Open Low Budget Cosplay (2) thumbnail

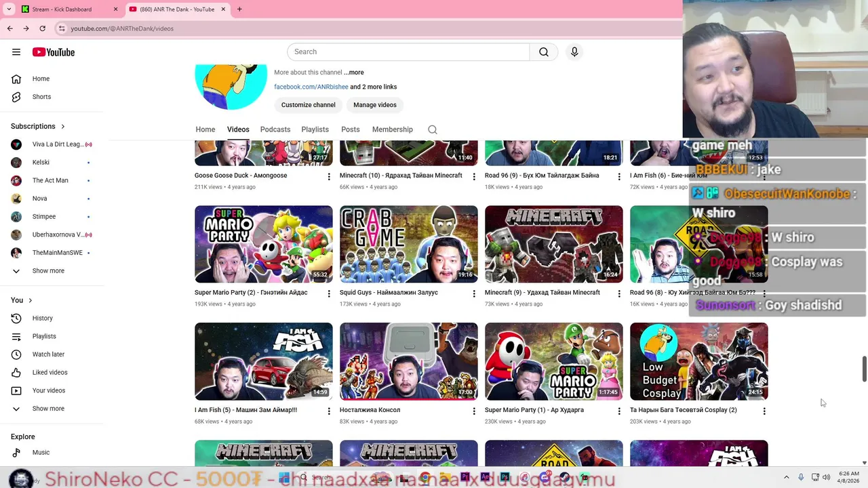pos(699,361)
